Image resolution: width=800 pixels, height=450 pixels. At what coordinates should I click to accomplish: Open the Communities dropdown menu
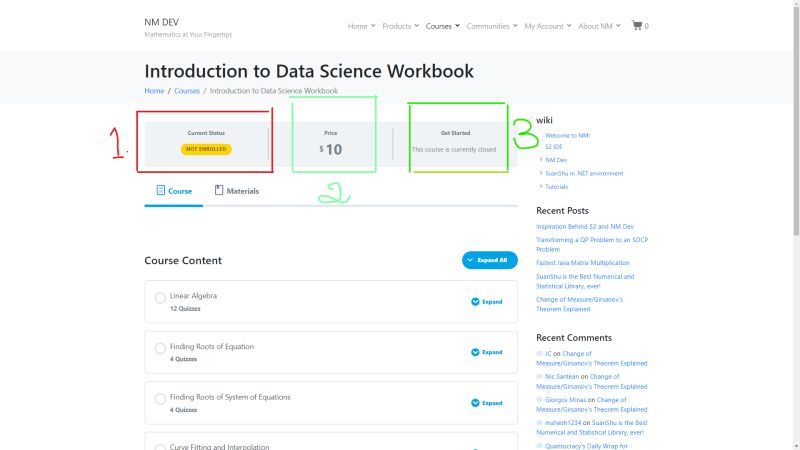(x=492, y=26)
